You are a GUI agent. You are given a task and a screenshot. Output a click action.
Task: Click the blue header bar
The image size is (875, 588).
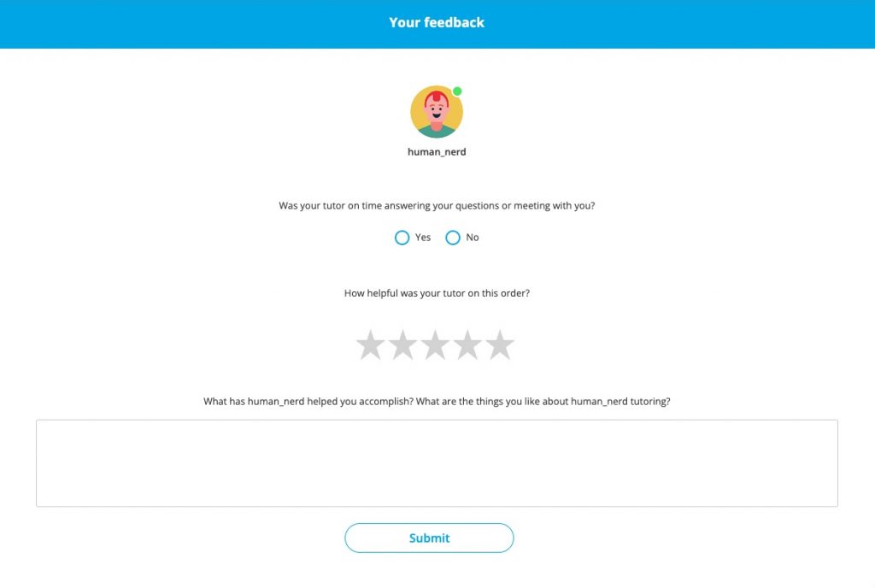tap(171, 22)
